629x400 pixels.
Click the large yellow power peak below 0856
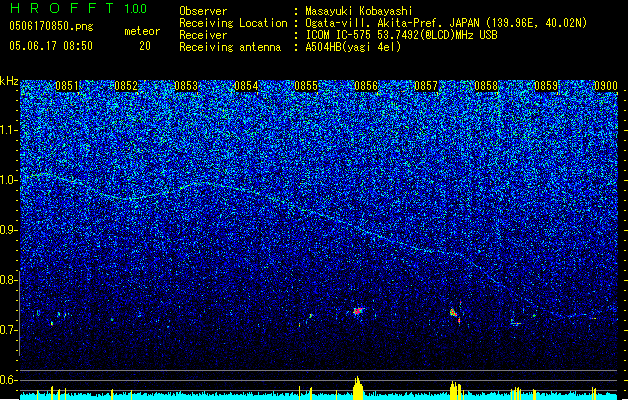[358, 388]
